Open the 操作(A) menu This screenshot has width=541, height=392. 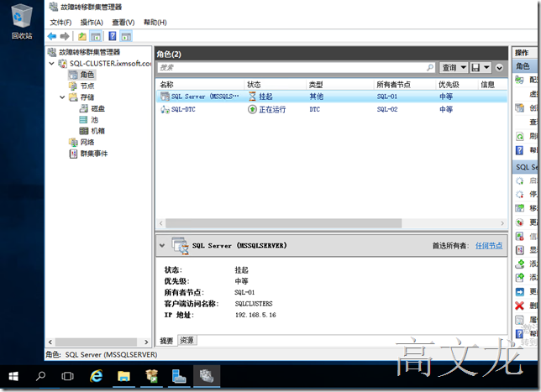92,23
